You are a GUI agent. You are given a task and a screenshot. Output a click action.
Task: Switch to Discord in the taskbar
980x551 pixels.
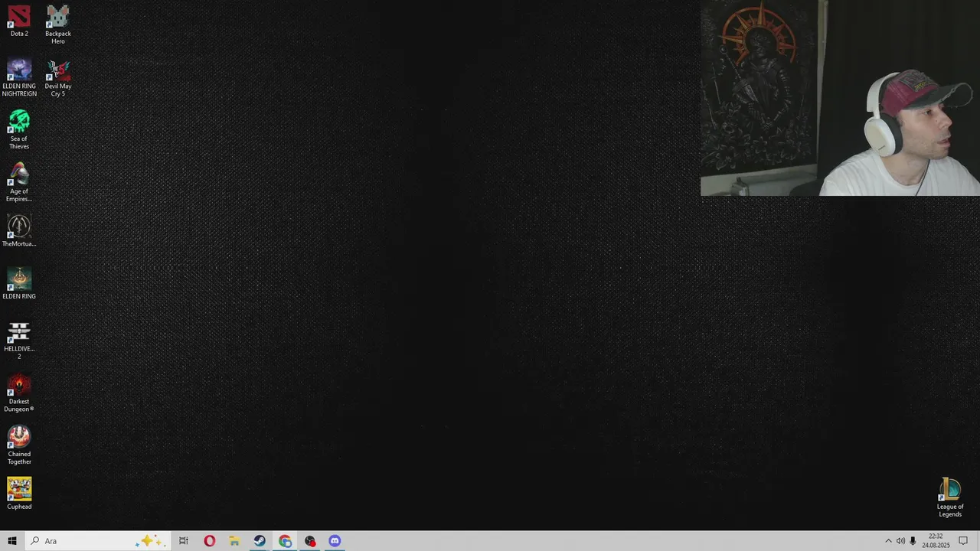(335, 541)
